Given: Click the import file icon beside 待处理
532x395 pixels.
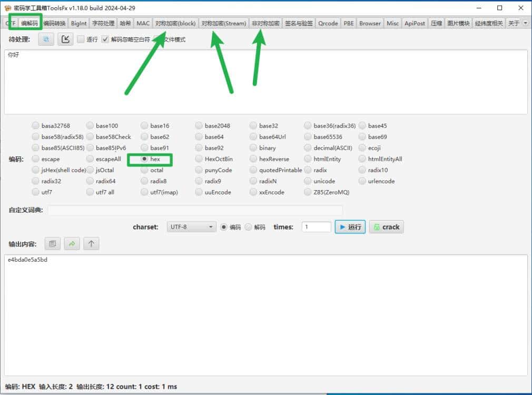Looking at the screenshot, I should tap(65, 39).
